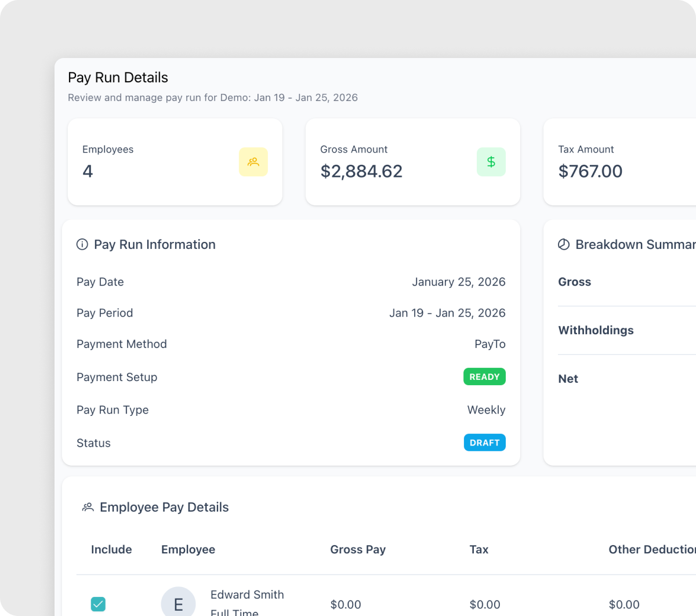Viewport: 696px width, 616px height.
Task: Click the Tax column header
Action: [x=478, y=550]
